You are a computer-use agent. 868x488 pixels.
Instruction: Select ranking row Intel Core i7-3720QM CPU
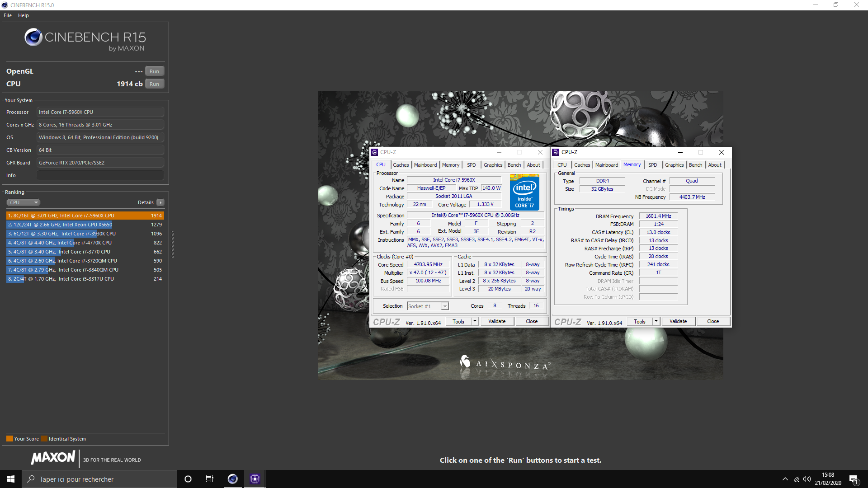point(85,261)
